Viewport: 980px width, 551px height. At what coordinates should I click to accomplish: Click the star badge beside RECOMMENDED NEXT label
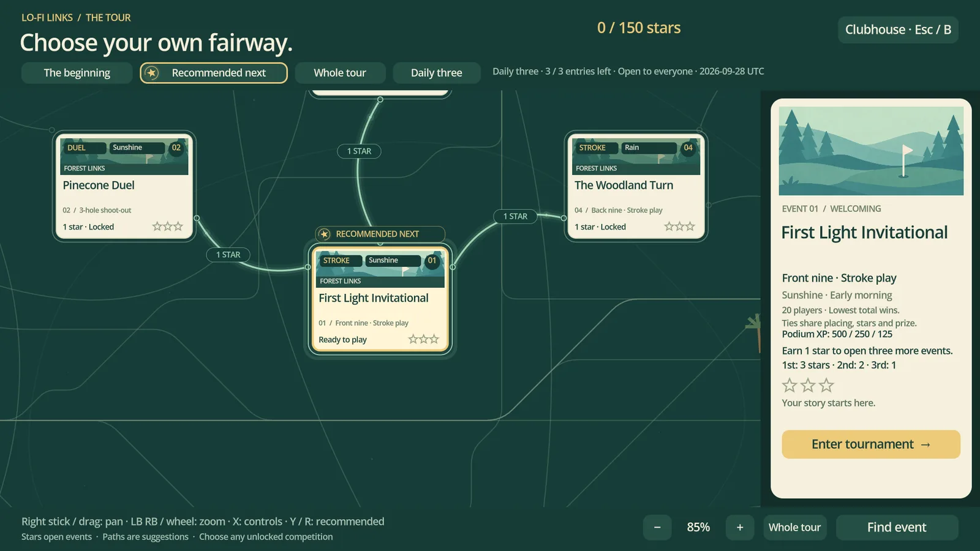pos(325,234)
